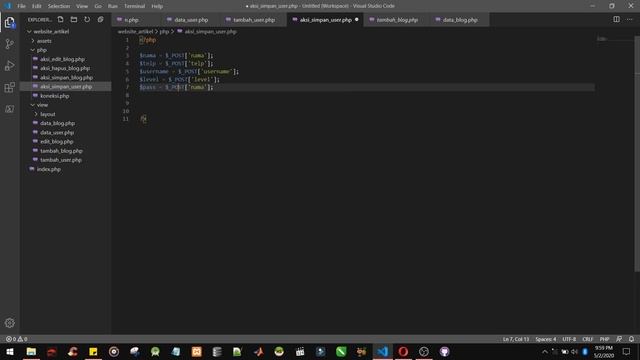Switch to Visual Studio Code taskbar icon
The width and height of the screenshot is (640, 360).
pyautogui.click(x=382, y=351)
